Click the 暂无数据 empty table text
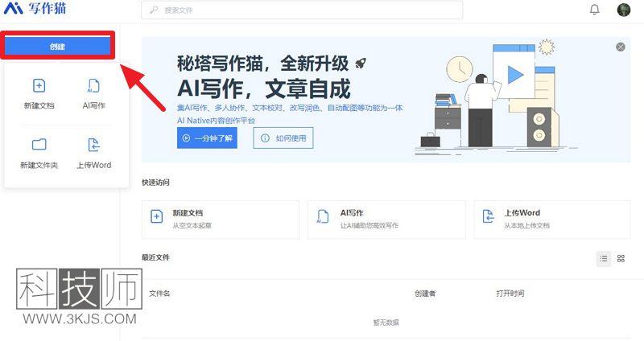644x341 pixels. pos(386,323)
